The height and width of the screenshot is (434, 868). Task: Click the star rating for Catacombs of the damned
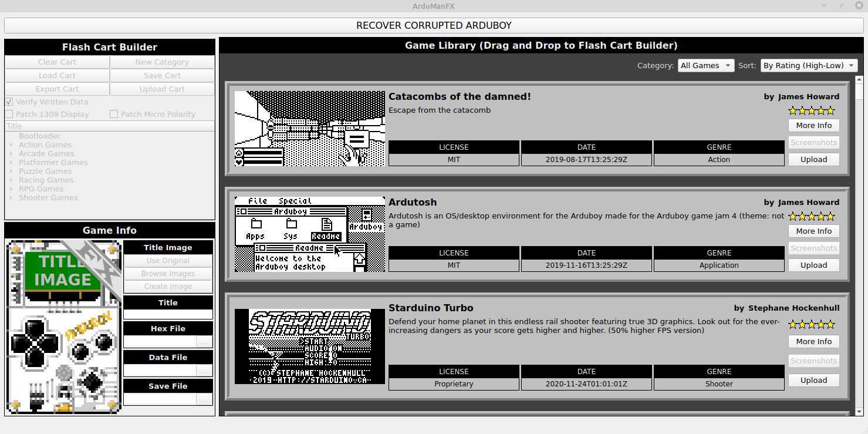(811, 110)
